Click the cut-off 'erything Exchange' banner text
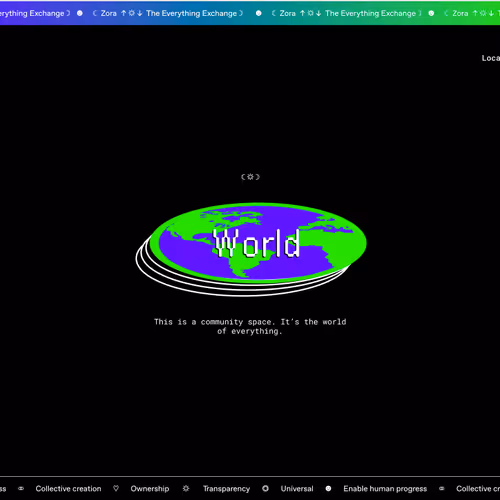 click(x=32, y=13)
